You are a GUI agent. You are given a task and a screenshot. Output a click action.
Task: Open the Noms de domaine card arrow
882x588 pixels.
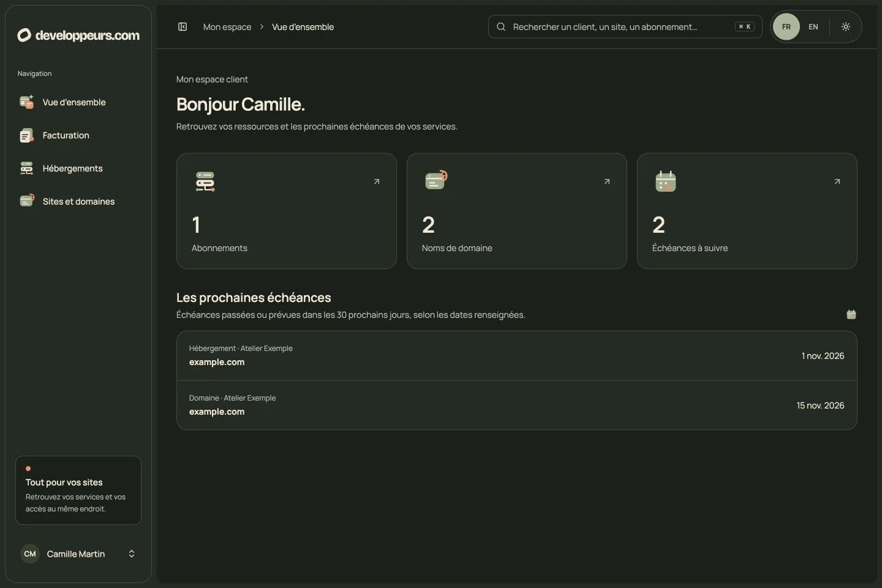(x=607, y=181)
